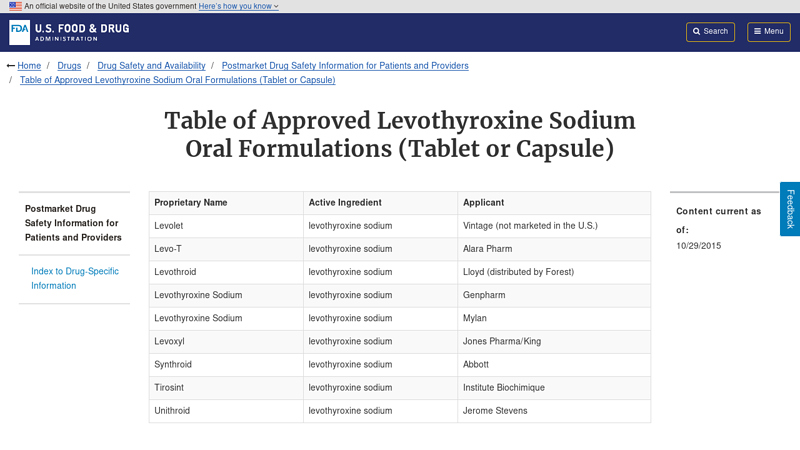The height and width of the screenshot is (450, 800).
Task: Click the Applicant column header
Action: tap(554, 203)
